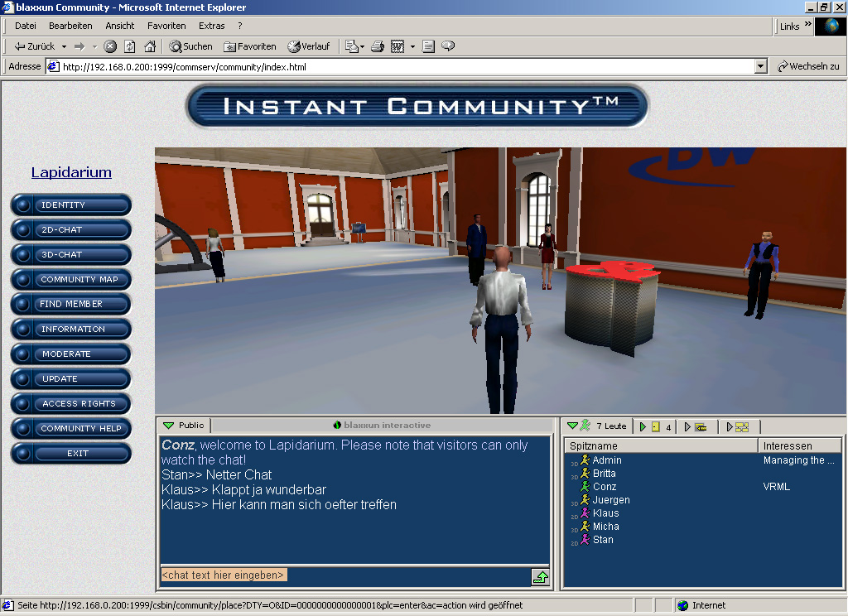The height and width of the screenshot is (616, 848).
Task: Click the page icon in the address bar
Action: tap(53, 66)
